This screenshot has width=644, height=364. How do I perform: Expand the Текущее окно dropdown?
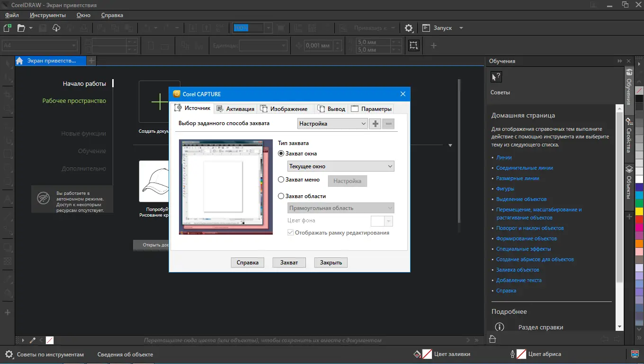(x=341, y=166)
